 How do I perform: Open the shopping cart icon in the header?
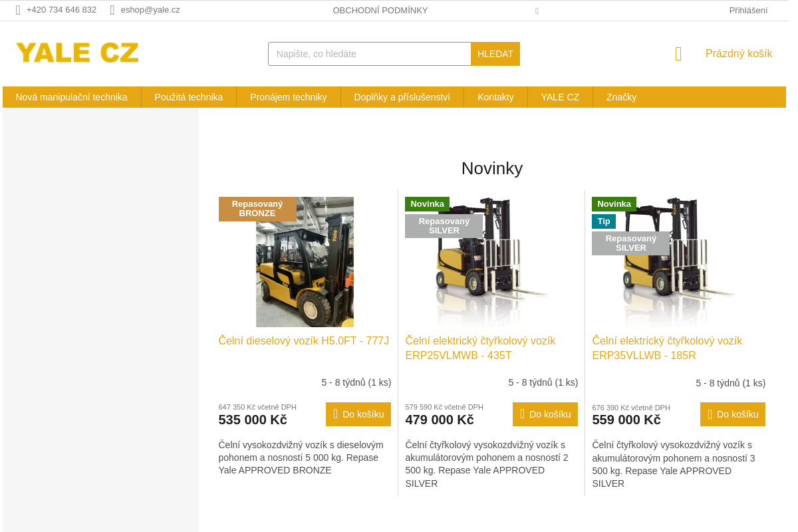click(x=678, y=54)
